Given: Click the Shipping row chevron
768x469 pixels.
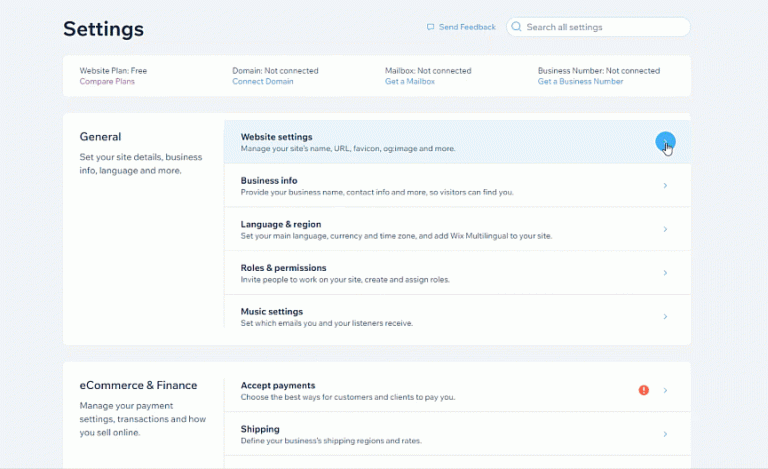Looking at the screenshot, I should pyautogui.click(x=665, y=434).
